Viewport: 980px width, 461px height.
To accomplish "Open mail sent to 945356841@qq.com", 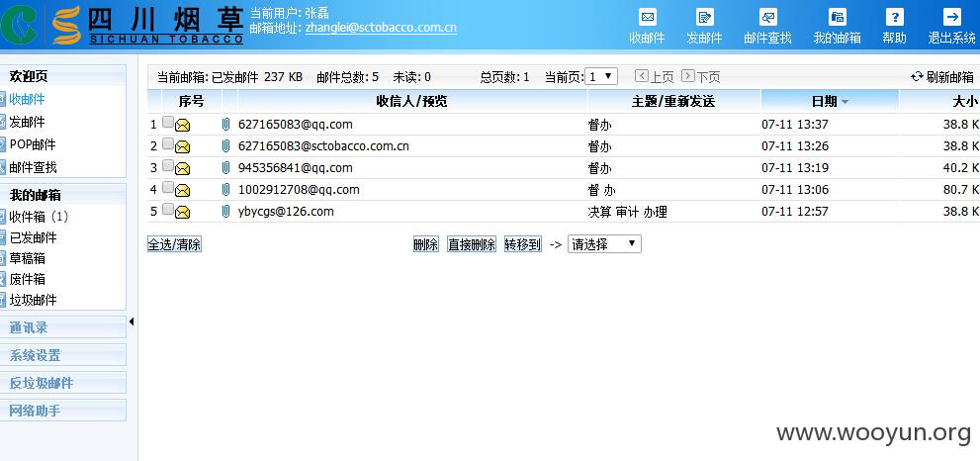I will (295, 167).
